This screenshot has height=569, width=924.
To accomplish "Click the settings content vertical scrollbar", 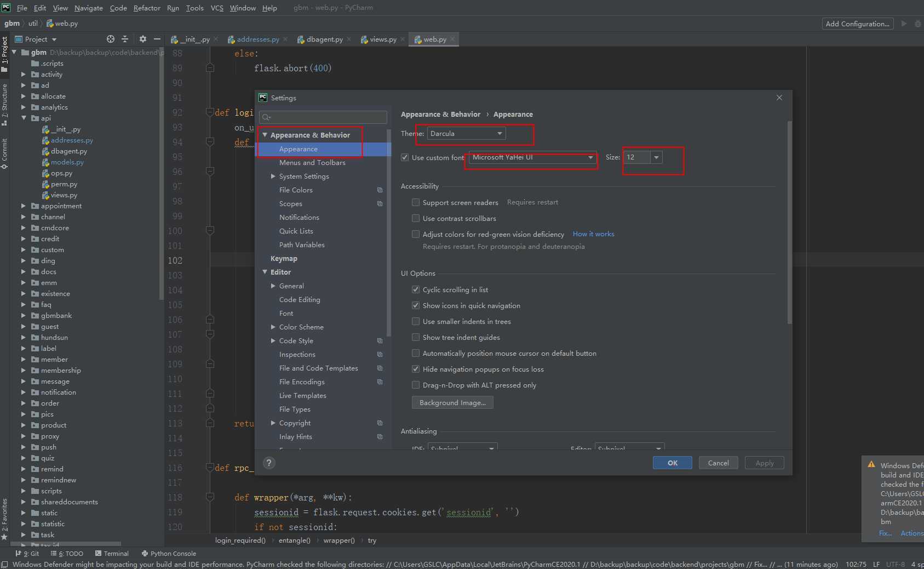I will tap(789, 222).
